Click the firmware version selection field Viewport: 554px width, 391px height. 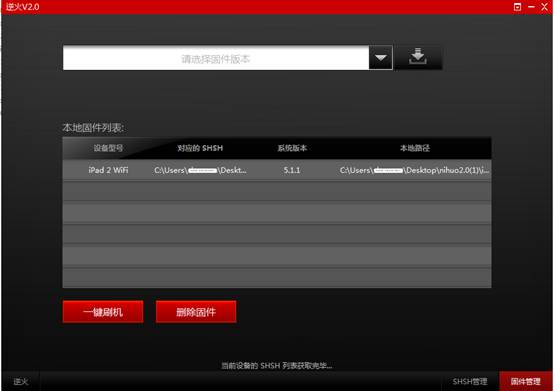[216, 58]
